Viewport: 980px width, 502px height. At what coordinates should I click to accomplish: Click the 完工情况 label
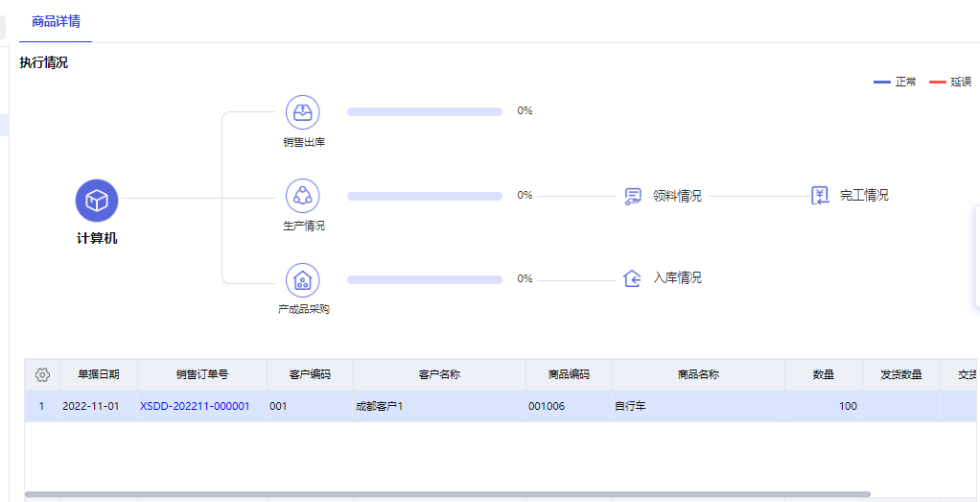(x=864, y=195)
